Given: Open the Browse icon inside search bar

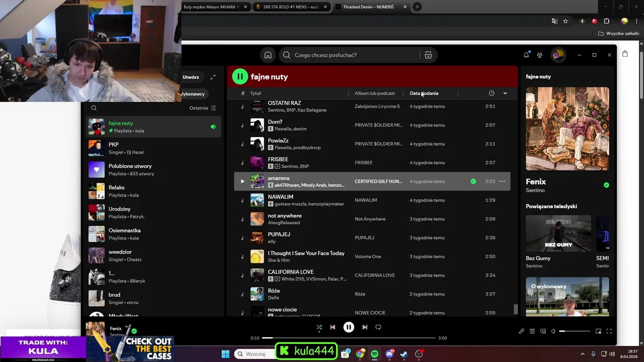Looking at the screenshot, I should tap(428, 55).
